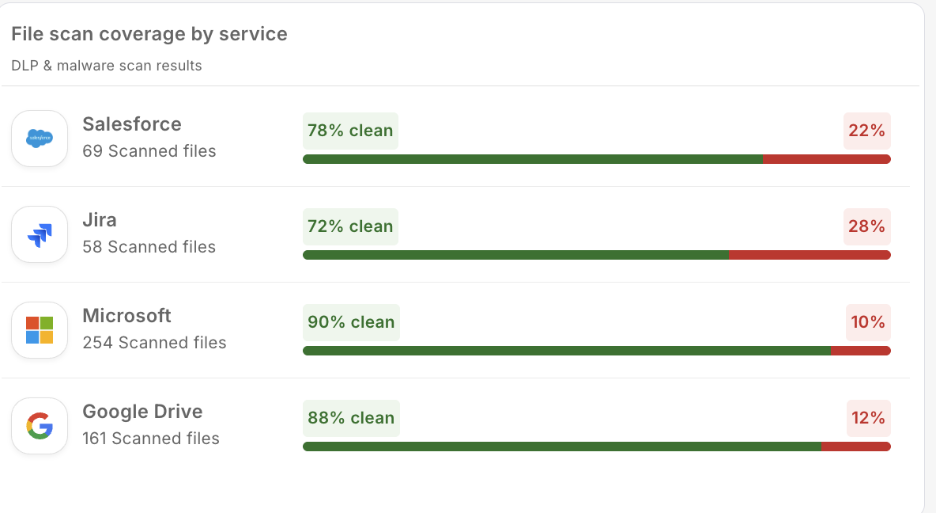Open the Salesforce service row title
Viewport: 936px width, 513px height.
[x=132, y=124]
